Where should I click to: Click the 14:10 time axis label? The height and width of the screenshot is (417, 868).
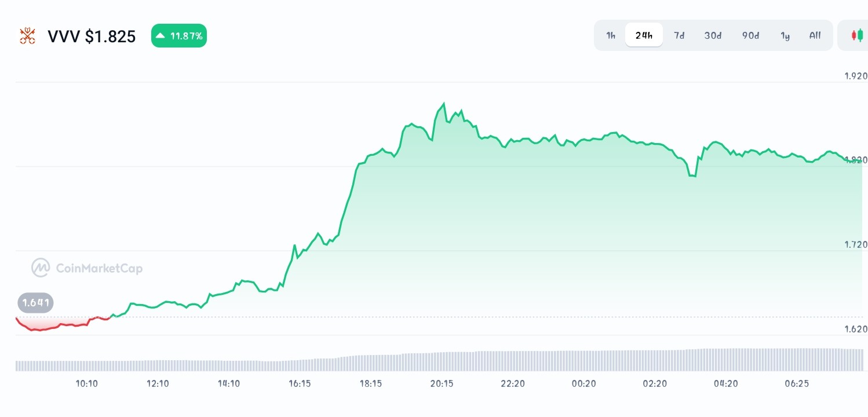[x=229, y=383]
